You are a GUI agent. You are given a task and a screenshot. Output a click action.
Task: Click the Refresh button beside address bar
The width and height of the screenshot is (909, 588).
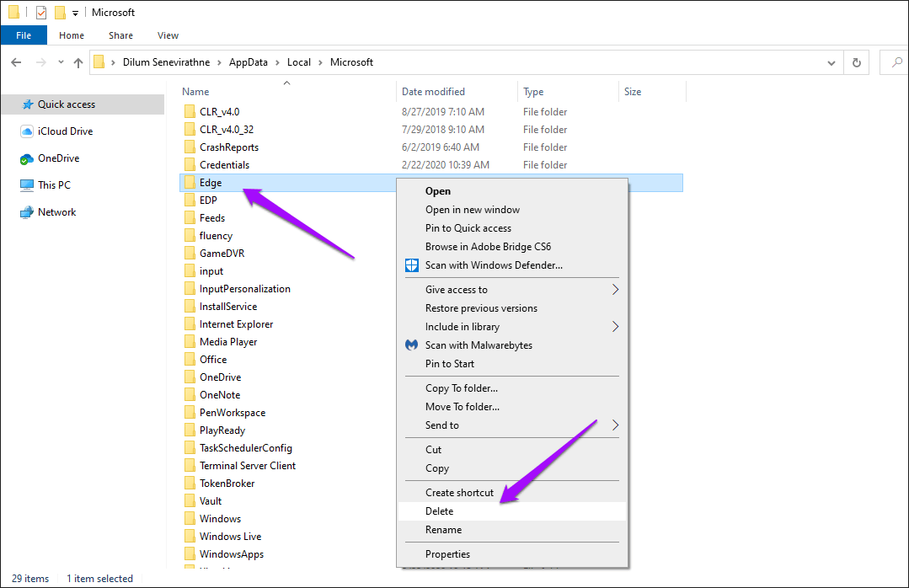pyautogui.click(x=856, y=62)
